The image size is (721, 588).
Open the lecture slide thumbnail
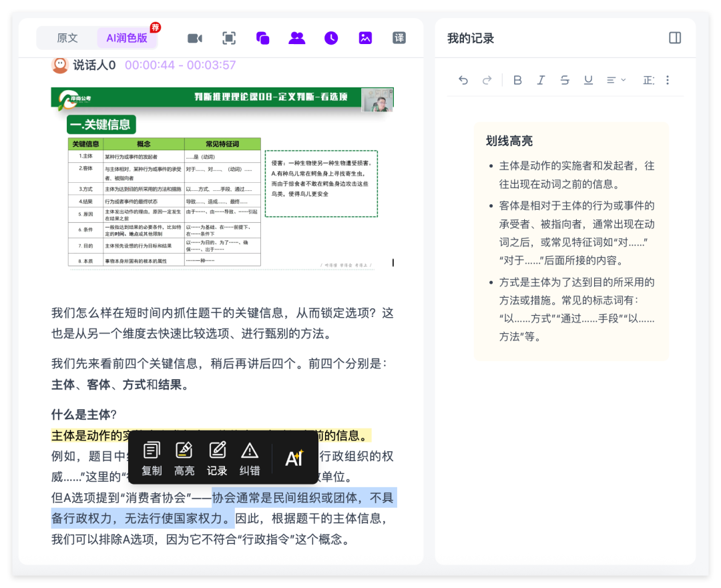coord(222,178)
